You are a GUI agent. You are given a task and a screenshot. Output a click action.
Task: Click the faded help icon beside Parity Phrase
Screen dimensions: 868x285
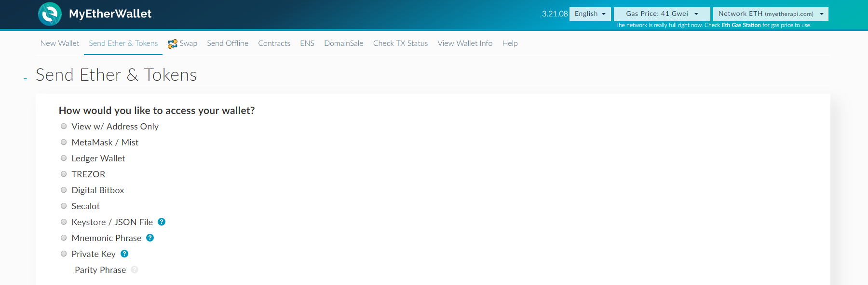pyautogui.click(x=135, y=270)
